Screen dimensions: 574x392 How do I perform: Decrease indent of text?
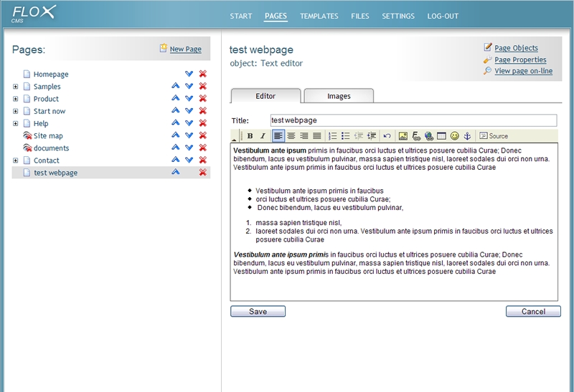tap(358, 136)
